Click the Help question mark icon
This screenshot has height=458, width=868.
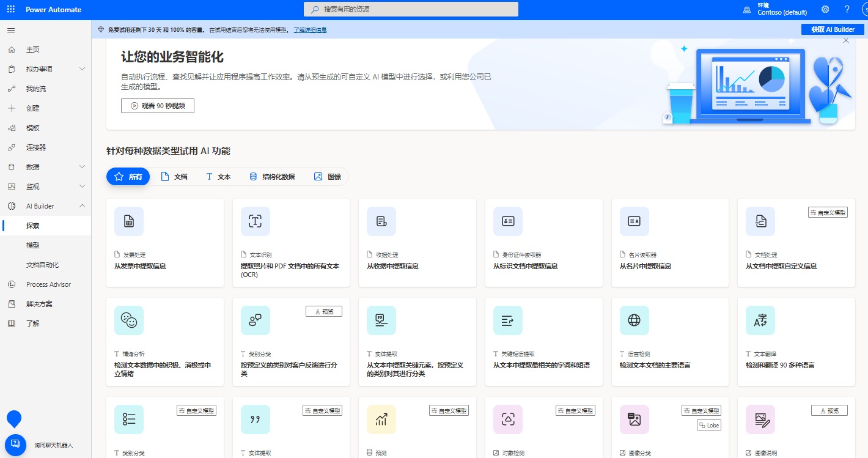[x=847, y=9]
